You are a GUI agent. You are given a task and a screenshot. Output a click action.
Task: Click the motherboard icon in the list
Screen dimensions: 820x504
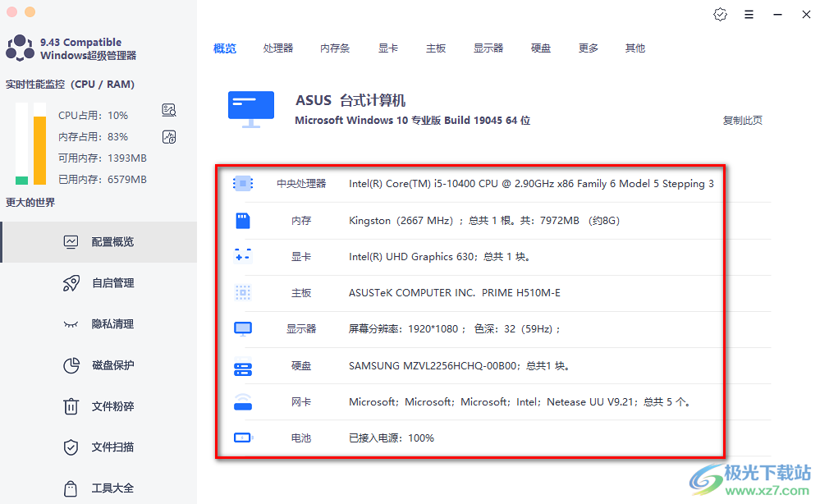(242, 292)
